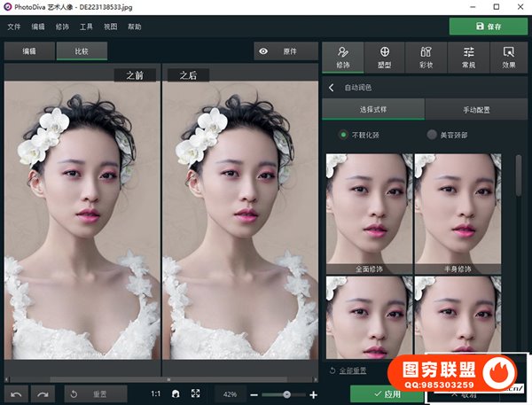Click the undo arrow icon
Image resolution: width=532 pixels, height=405 pixels.
16,393
